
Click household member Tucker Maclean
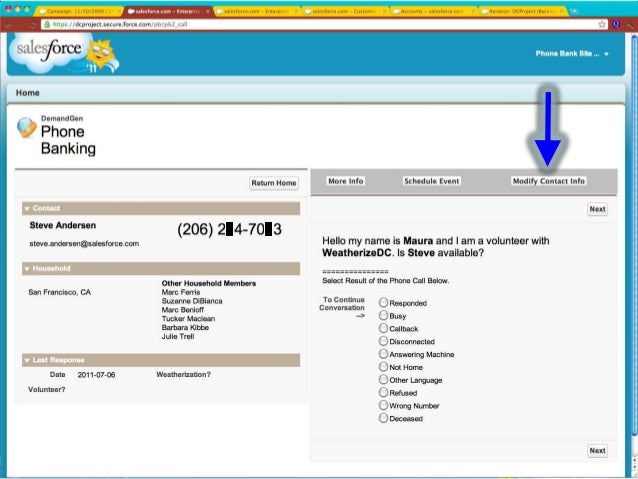[x=188, y=319]
